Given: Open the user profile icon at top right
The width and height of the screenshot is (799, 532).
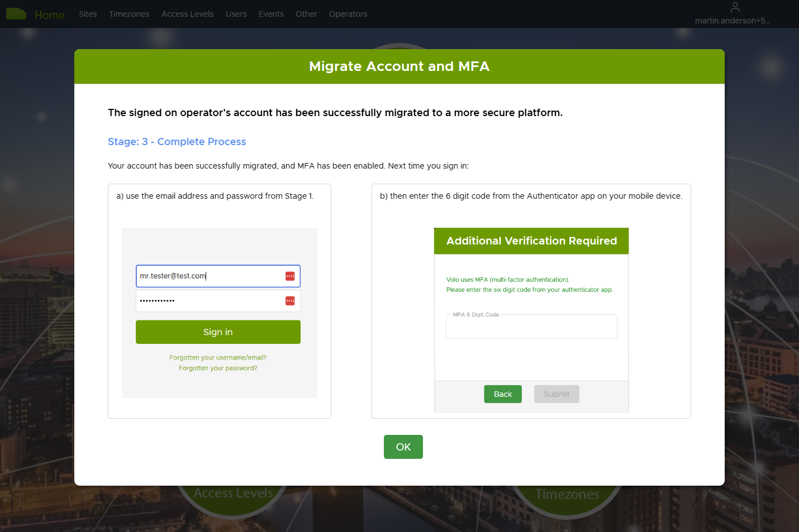Looking at the screenshot, I should (x=735, y=7).
